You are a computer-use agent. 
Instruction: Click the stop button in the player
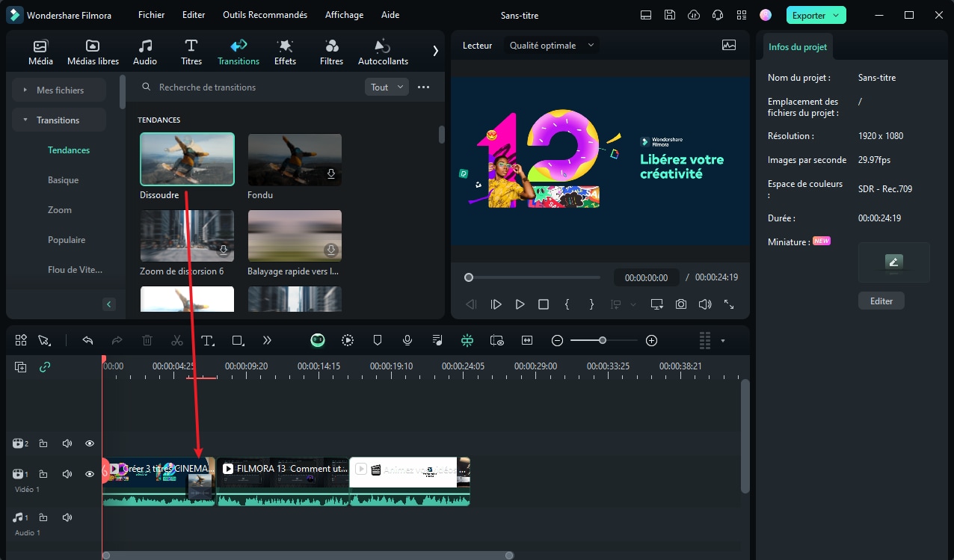pos(544,304)
